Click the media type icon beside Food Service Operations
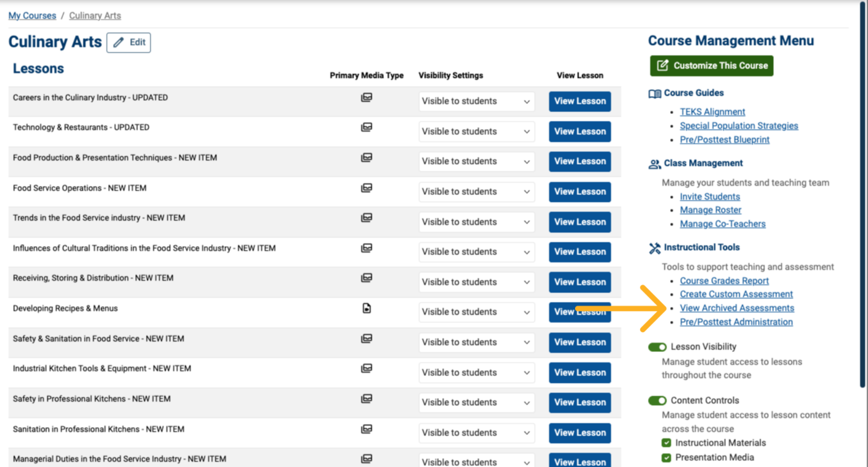 [x=367, y=188]
